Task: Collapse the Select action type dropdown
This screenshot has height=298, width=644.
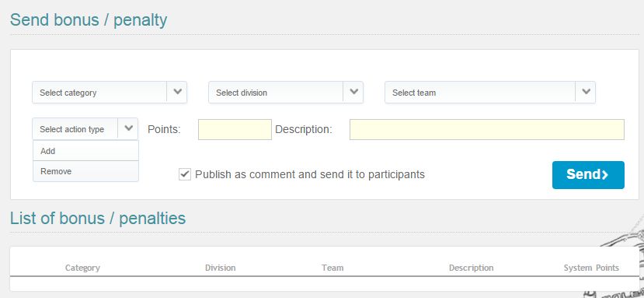Action: 85,129
